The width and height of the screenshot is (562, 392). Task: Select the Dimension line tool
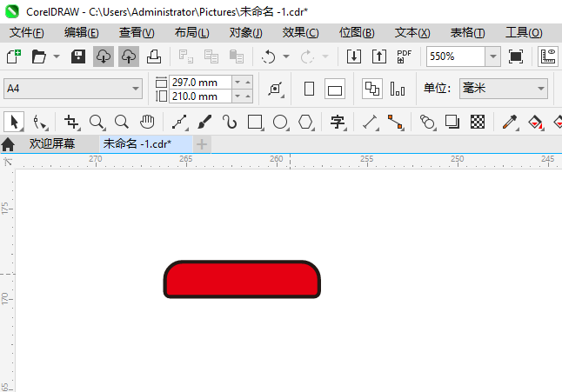(370, 122)
